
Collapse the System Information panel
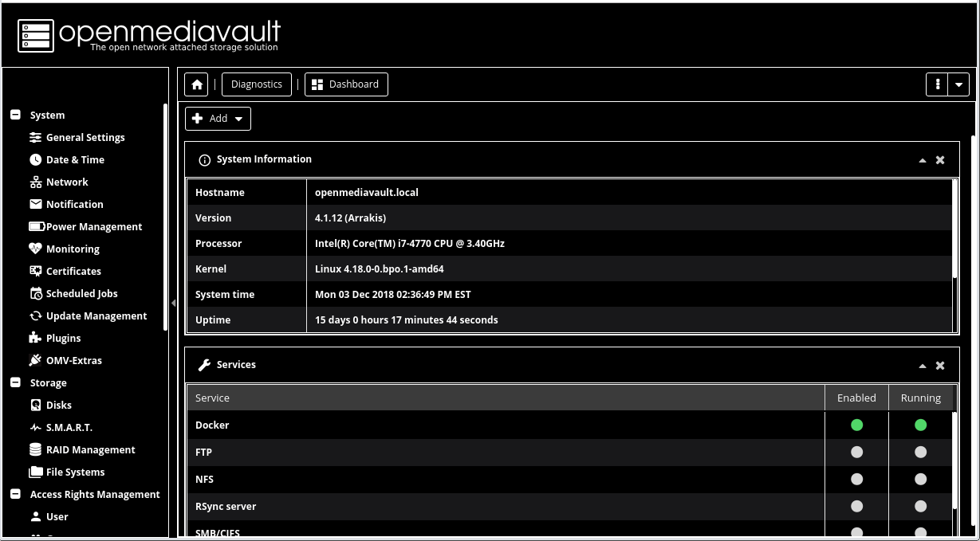pos(923,160)
